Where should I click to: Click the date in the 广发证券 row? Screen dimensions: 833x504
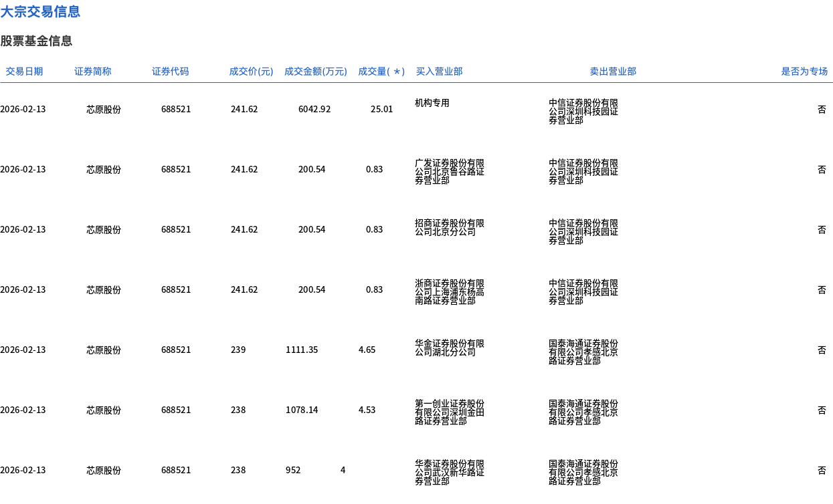tap(23, 169)
